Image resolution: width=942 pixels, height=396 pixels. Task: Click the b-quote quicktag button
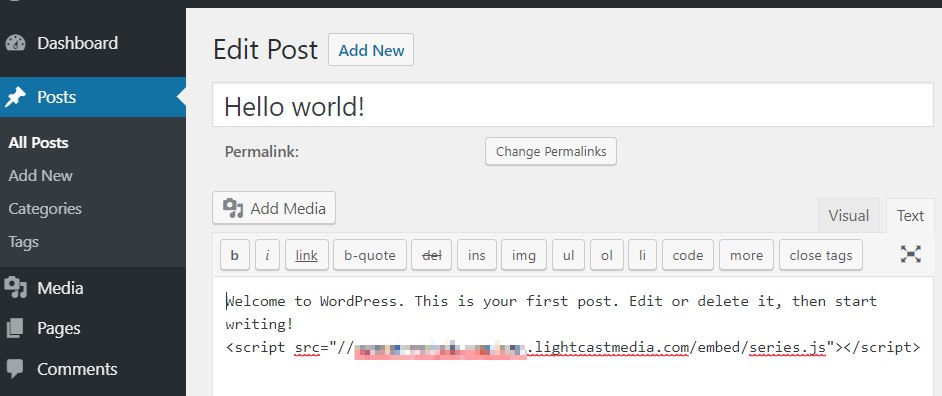pyautogui.click(x=370, y=255)
